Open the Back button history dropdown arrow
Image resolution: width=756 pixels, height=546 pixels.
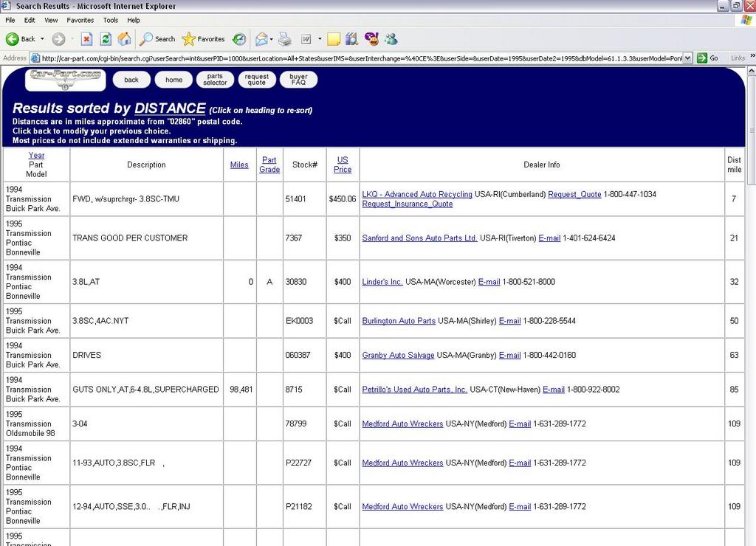coord(42,39)
